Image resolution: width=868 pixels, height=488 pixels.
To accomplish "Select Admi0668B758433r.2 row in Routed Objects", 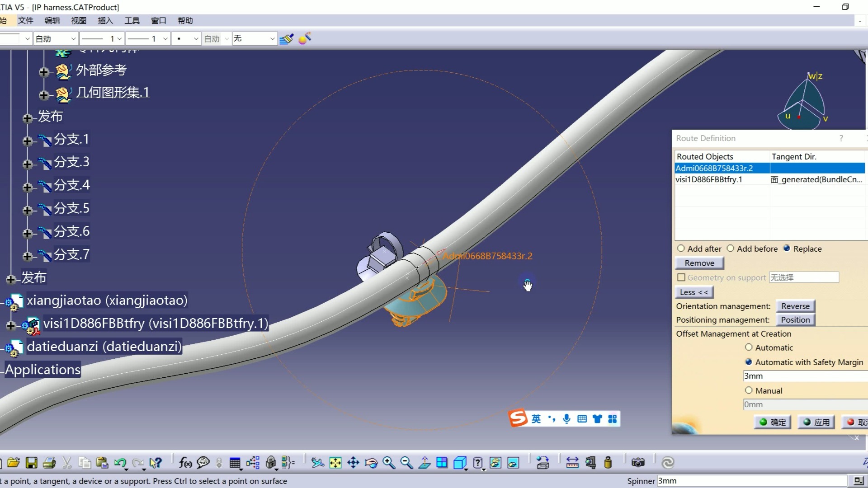I will click(x=770, y=168).
